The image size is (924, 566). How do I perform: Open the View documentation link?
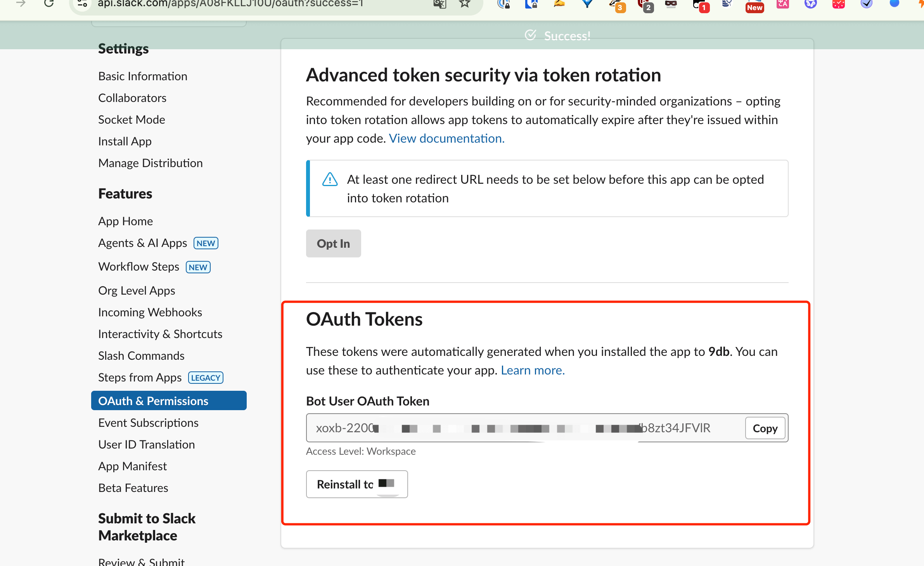(x=446, y=138)
